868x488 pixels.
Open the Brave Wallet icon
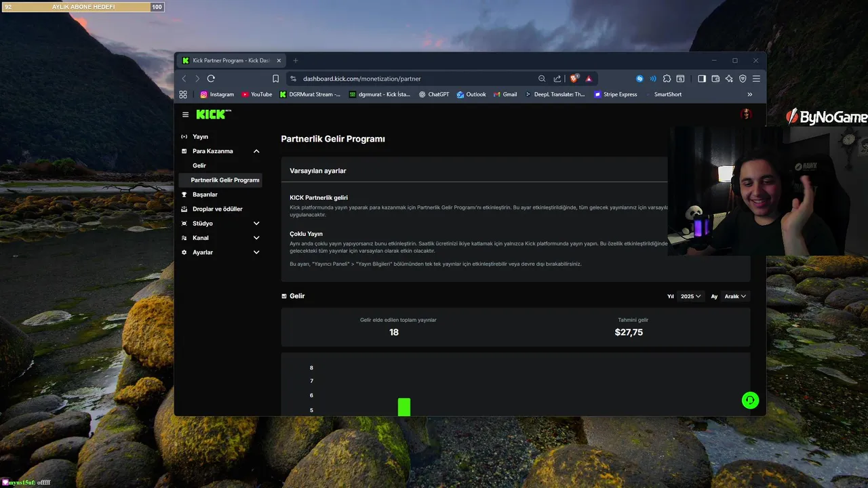pyautogui.click(x=715, y=79)
